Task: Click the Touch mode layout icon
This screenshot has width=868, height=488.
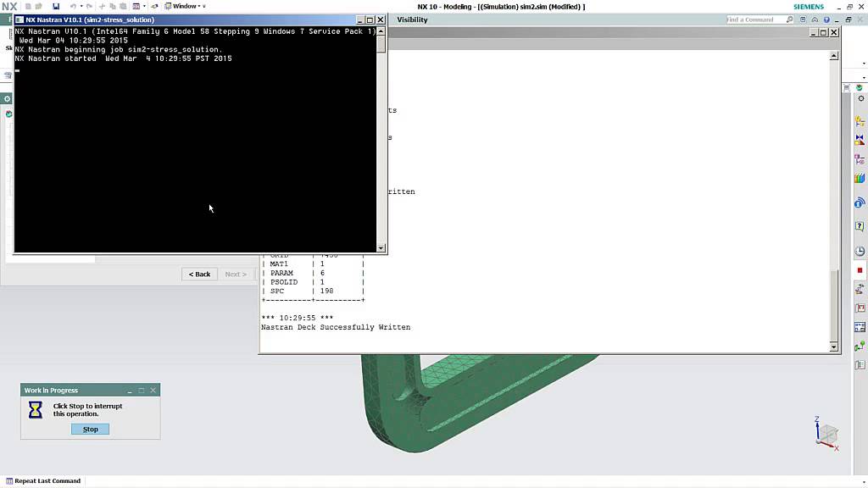Action: coord(136,6)
